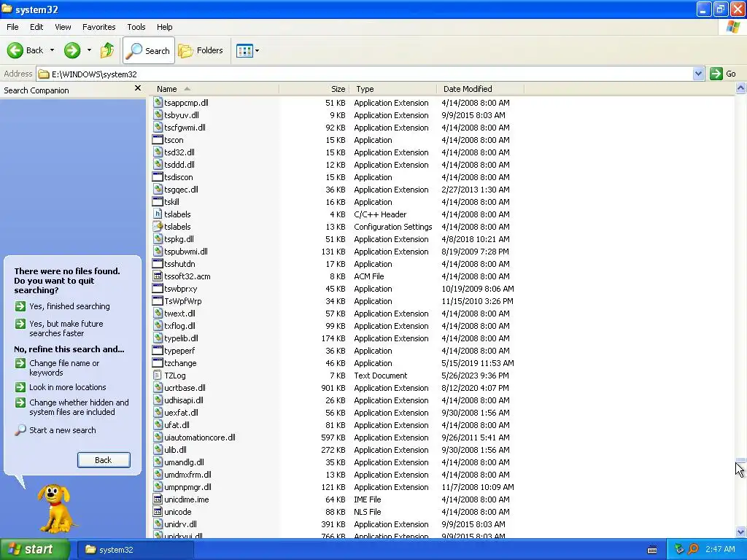Open the Tools menu
747x560 pixels.
136,27
